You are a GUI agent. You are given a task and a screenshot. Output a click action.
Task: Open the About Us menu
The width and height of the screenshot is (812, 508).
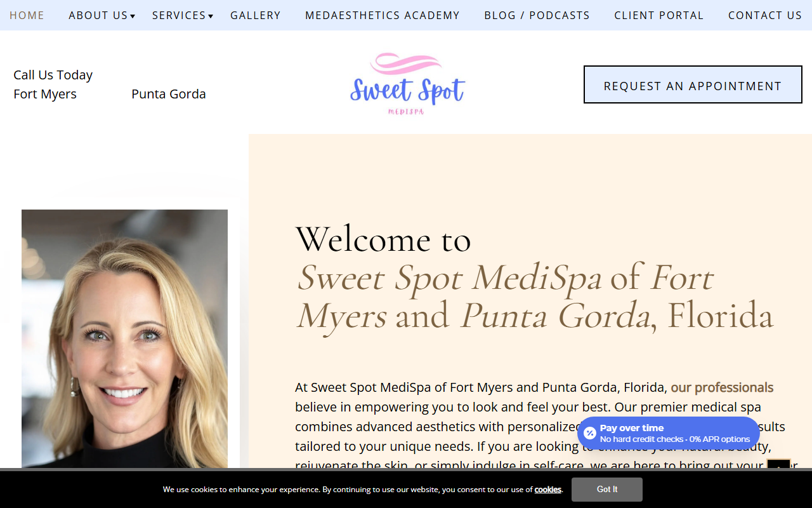(98, 15)
